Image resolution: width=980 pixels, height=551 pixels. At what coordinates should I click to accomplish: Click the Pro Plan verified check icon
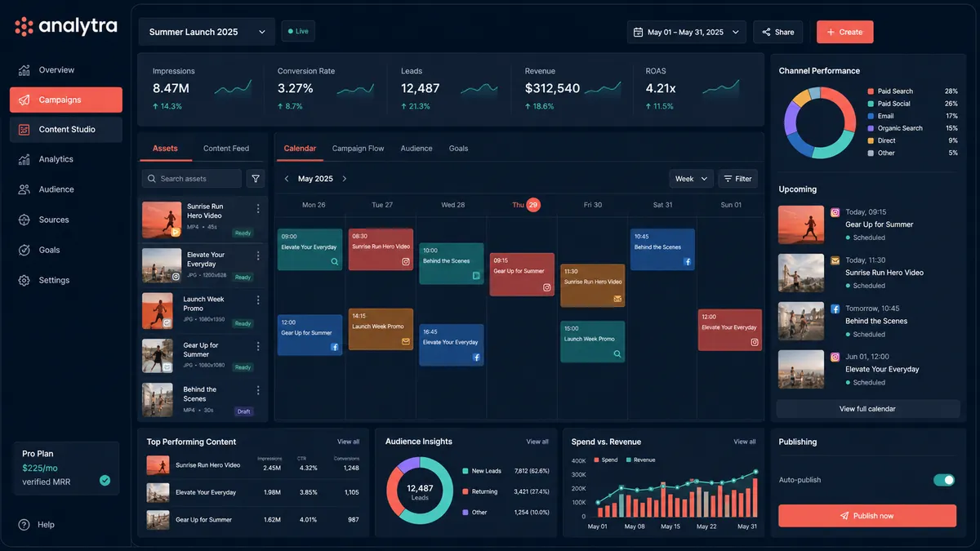coord(105,481)
